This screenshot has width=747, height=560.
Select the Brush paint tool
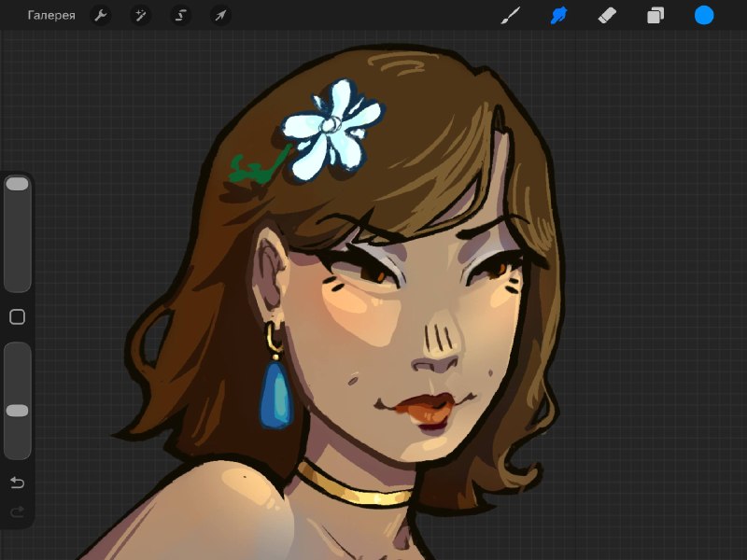coord(510,15)
